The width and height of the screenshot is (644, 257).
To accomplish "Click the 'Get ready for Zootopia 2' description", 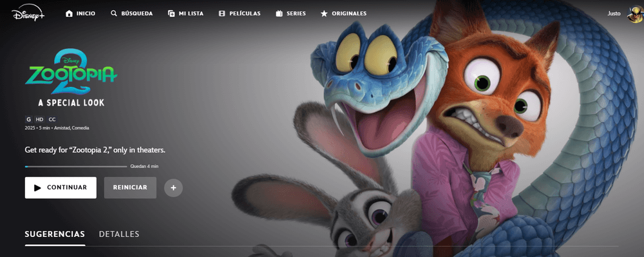I will click(x=95, y=150).
